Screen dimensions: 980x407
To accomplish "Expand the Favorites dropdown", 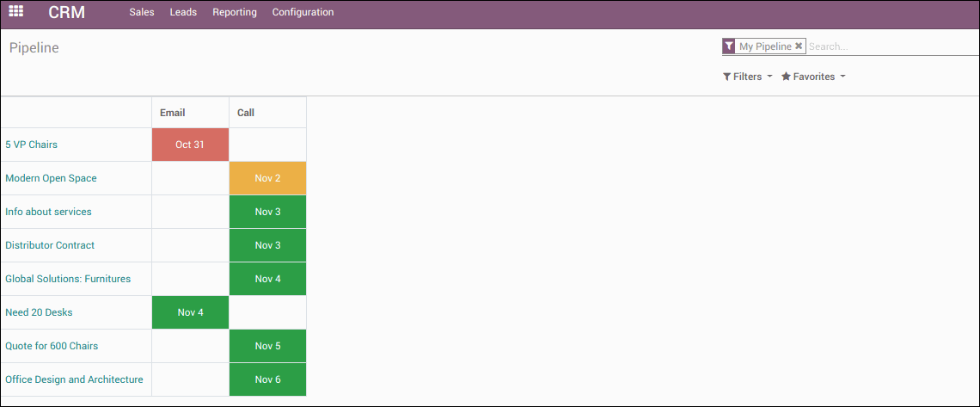I will click(x=813, y=77).
